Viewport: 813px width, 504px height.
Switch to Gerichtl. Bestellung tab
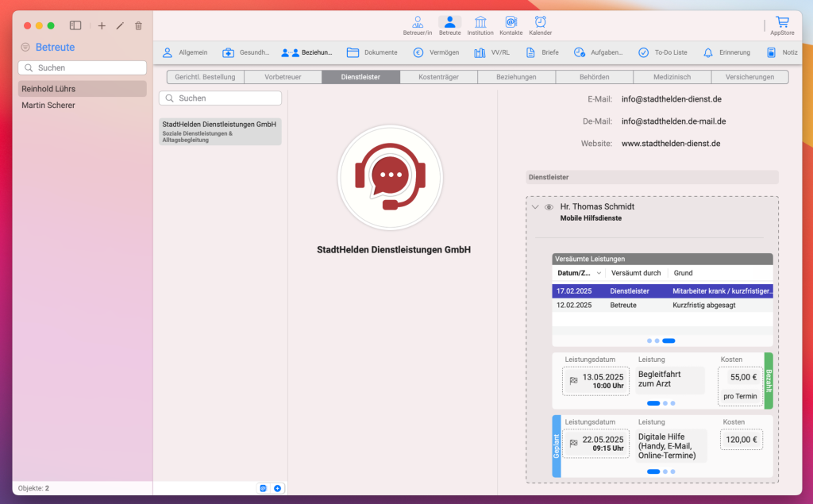[x=206, y=77]
